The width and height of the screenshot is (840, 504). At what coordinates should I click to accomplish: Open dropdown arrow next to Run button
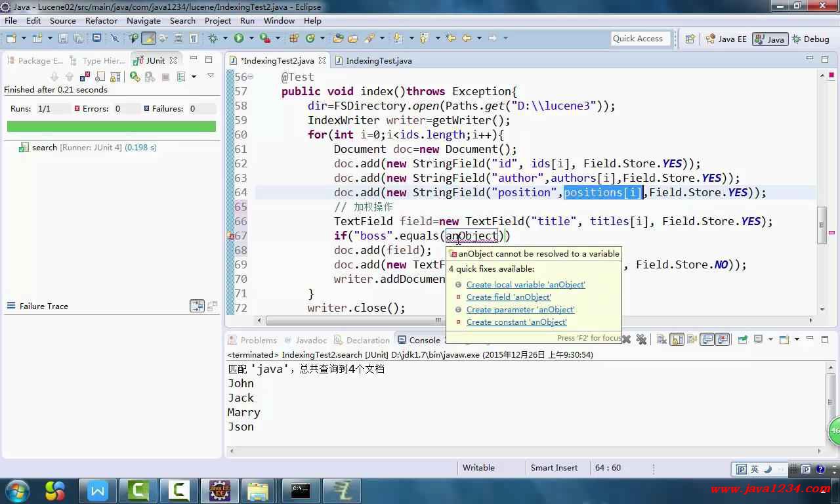[251, 38]
